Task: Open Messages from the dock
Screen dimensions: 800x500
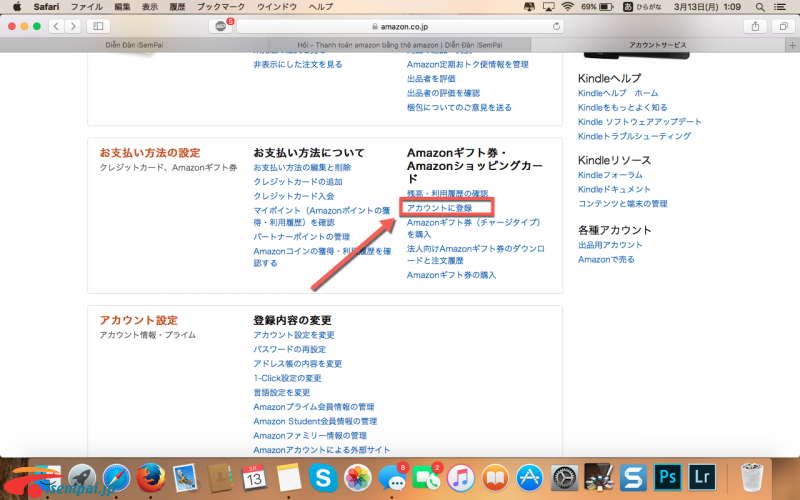Action: (392, 478)
